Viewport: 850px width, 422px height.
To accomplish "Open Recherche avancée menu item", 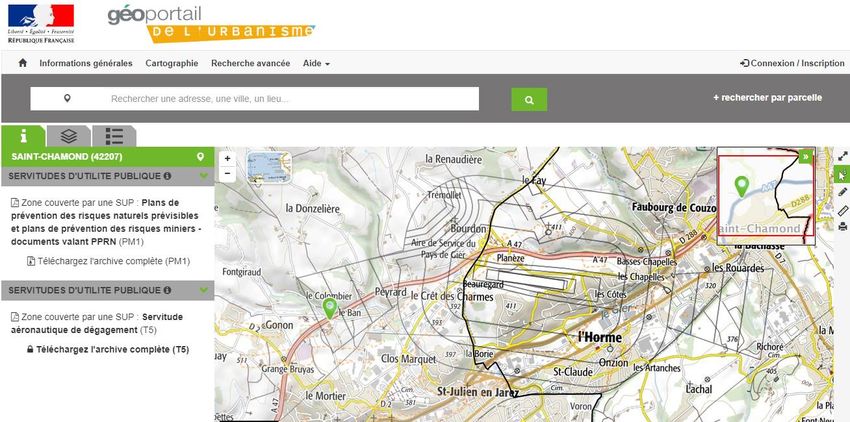I will (250, 63).
